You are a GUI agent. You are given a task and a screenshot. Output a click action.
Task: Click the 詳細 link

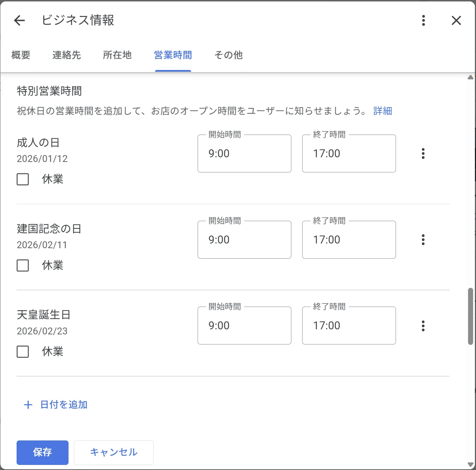383,111
